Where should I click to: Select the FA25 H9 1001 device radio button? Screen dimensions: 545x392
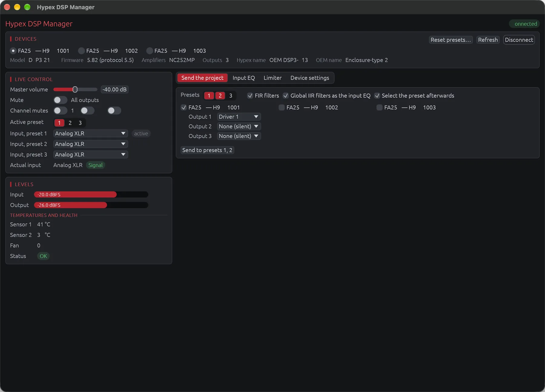point(13,51)
